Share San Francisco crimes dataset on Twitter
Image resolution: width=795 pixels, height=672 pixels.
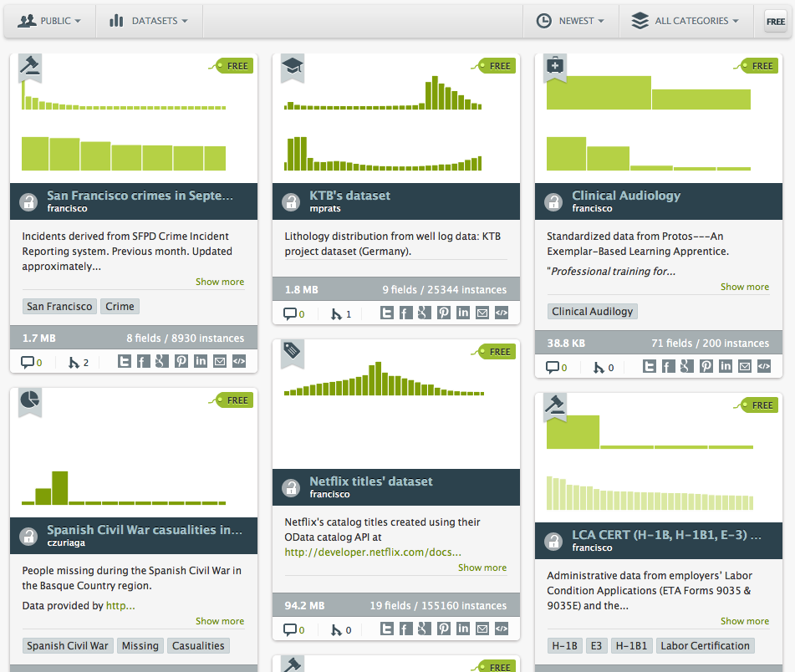click(124, 361)
